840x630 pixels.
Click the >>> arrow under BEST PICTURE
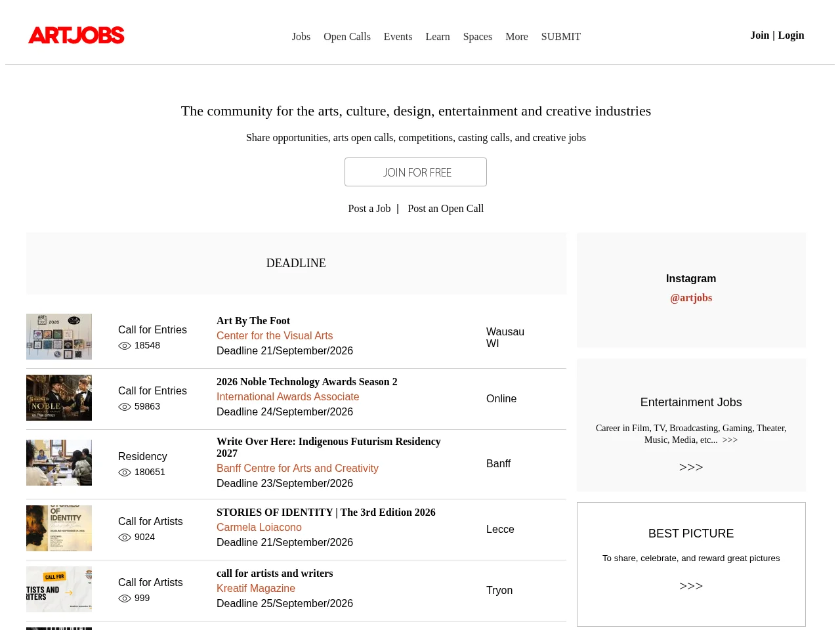tap(691, 586)
